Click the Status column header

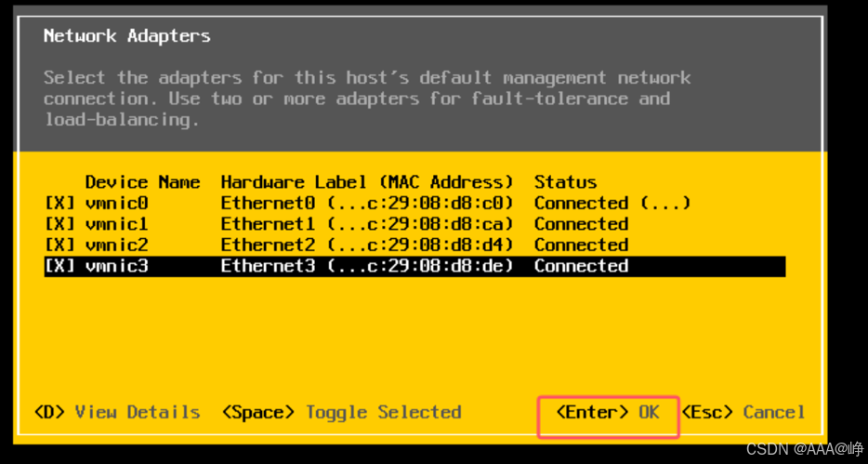click(x=565, y=182)
